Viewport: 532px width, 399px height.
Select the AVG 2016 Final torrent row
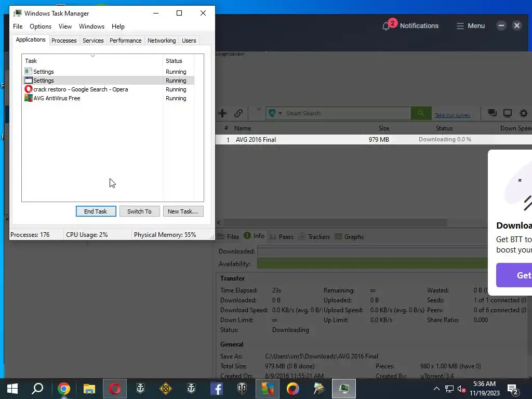coord(374,139)
